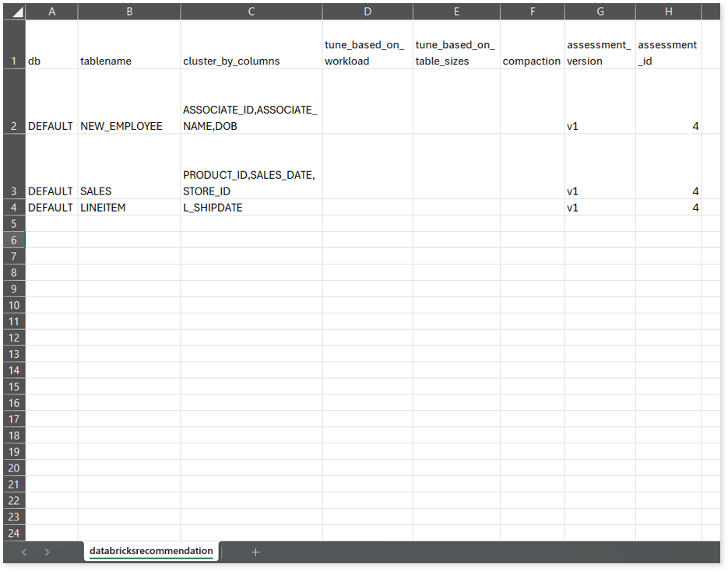This screenshot has width=728, height=571.
Task: Open the databricksrecommendation sheet tab
Action: pos(151,551)
